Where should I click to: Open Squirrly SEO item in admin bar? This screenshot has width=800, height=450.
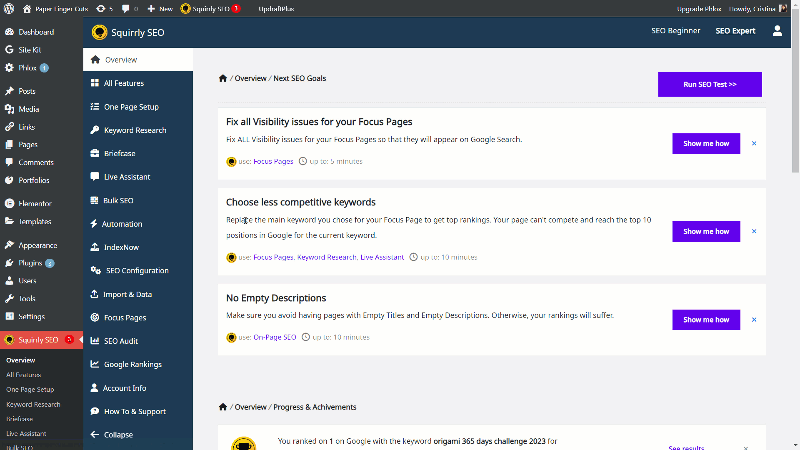point(210,9)
